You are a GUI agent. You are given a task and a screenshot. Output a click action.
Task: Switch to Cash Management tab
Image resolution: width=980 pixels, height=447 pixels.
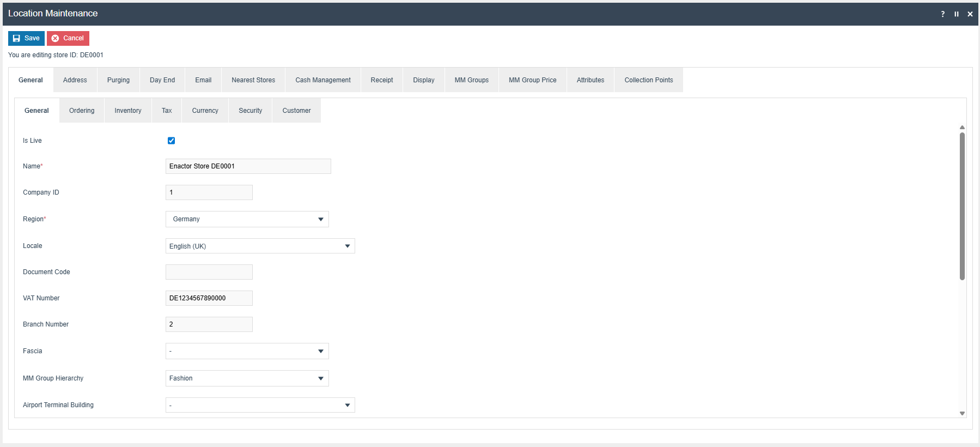[323, 80]
